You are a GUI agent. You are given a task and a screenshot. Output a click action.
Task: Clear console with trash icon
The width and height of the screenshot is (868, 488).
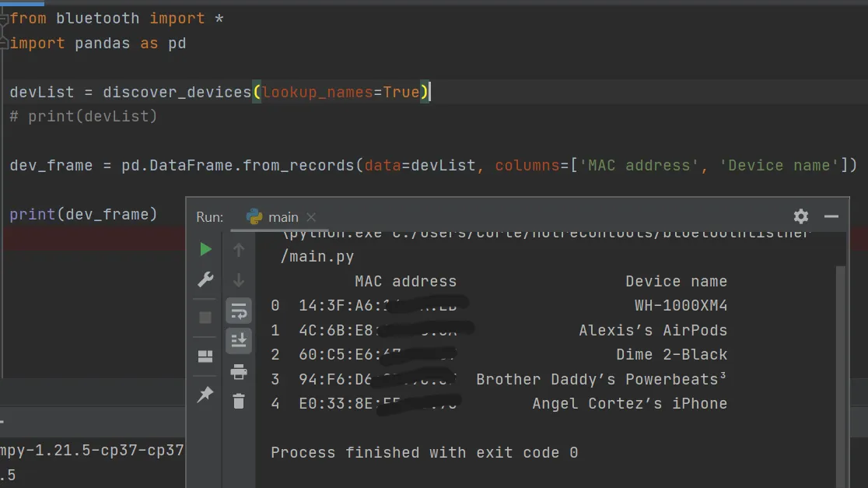239,401
